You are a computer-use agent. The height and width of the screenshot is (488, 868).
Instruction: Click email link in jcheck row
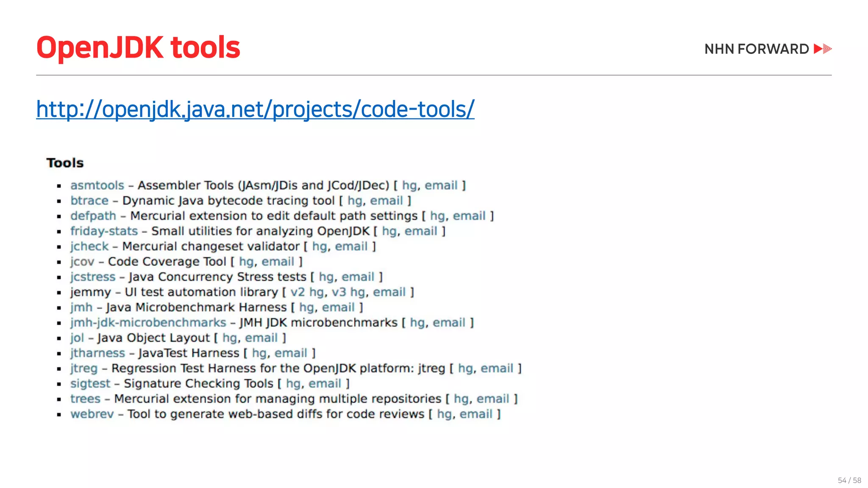[x=351, y=247]
